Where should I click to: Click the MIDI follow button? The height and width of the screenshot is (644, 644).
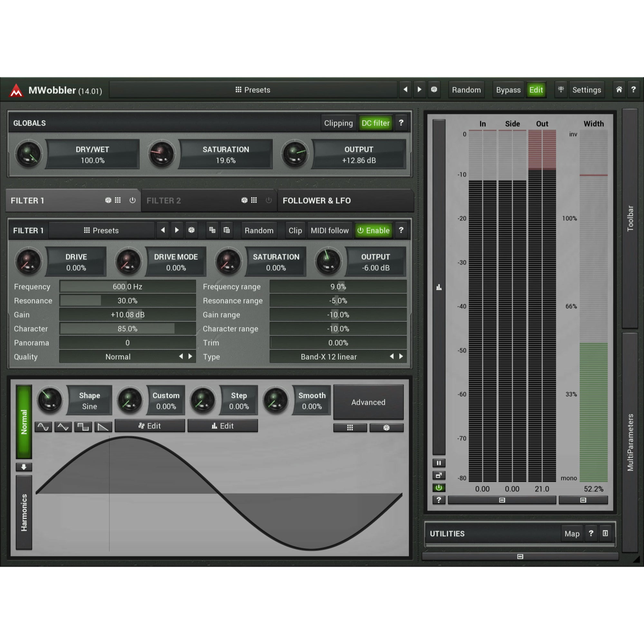tap(330, 230)
